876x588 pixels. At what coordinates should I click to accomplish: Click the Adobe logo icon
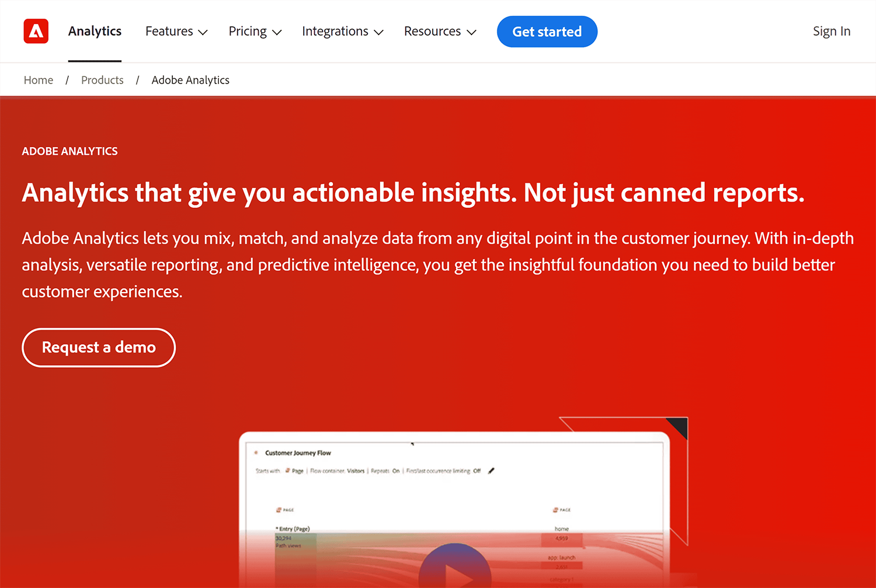(36, 32)
